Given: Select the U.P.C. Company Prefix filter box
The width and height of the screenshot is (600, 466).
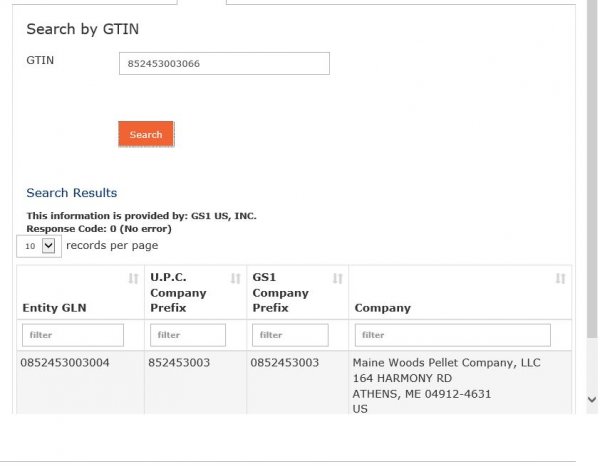Looking at the screenshot, I should tap(188, 335).
